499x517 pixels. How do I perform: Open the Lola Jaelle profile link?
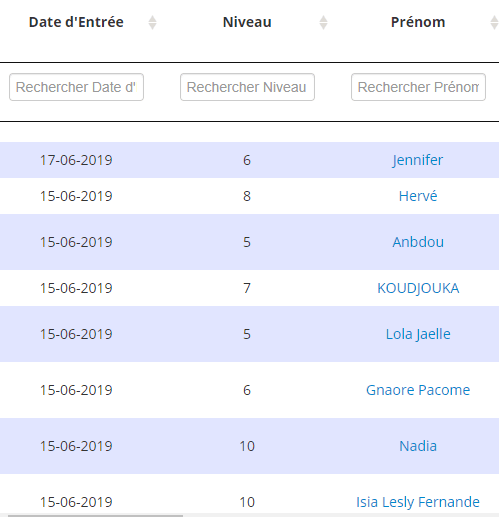(x=418, y=334)
